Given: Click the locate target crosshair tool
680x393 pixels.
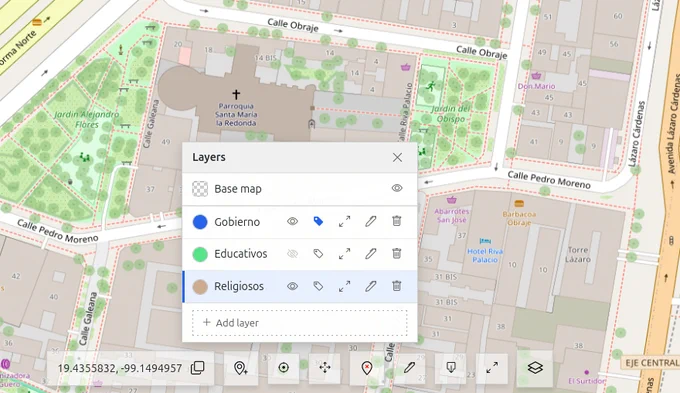Looking at the screenshot, I should 283,368.
